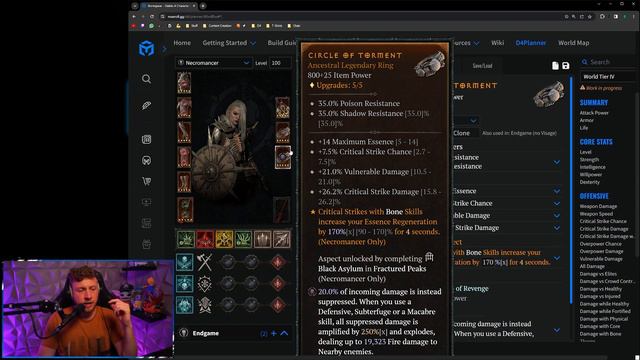Screen dimensions: 640x360
Task: Select the pants equipment slot
Action: point(184,157)
